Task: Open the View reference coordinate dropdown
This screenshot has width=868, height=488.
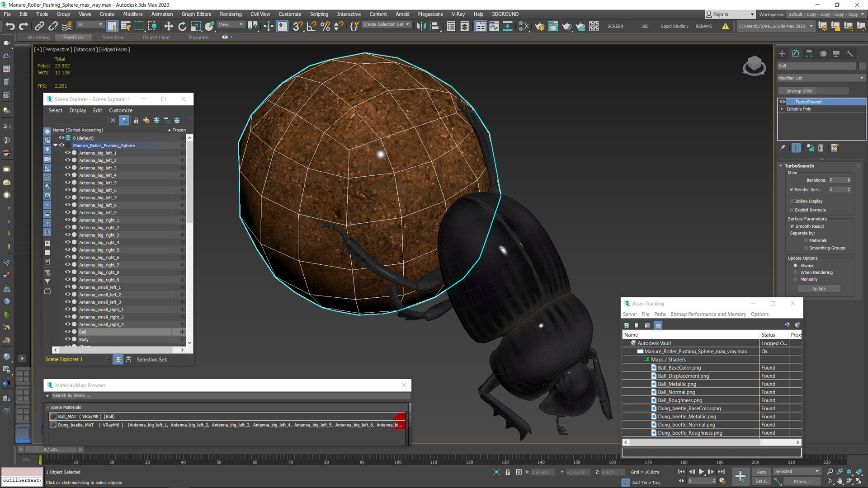Action: [x=231, y=25]
